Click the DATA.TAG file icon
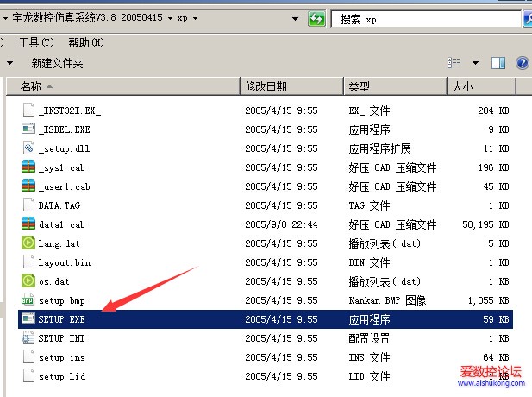 point(28,205)
